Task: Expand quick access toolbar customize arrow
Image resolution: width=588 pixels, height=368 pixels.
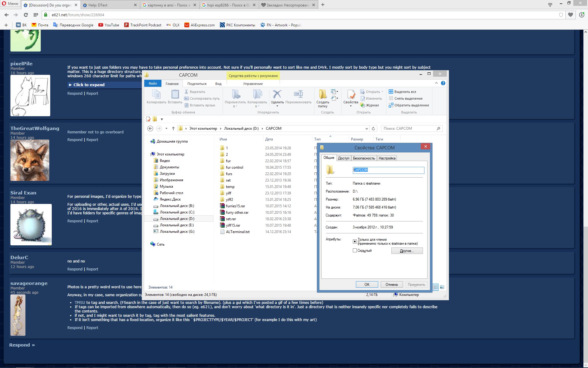Action: tap(162, 119)
